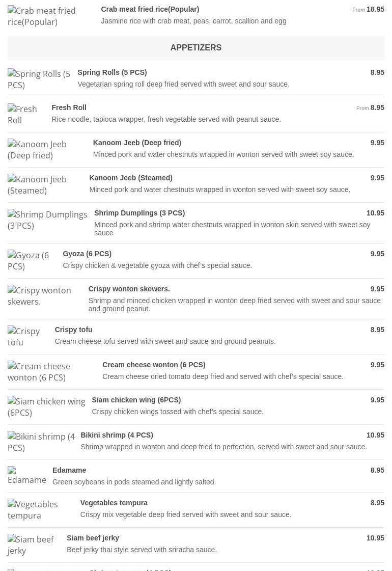Select the Vegetables tempura title
This screenshot has width=392, height=571.
coord(114,503)
